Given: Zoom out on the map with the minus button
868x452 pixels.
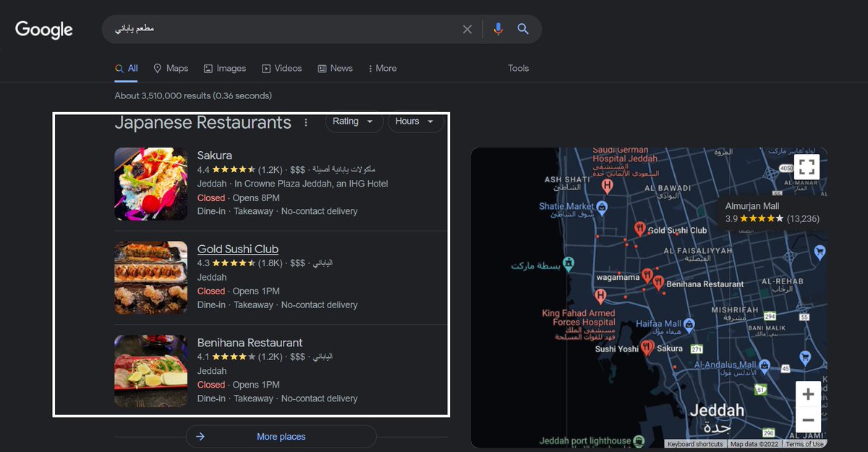Looking at the screenshot, I should tap(808, 420).
